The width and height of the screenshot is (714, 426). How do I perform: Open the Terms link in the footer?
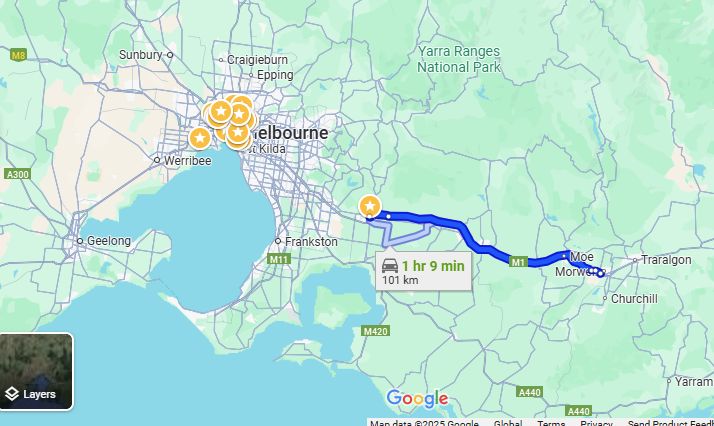click(551, 423)
